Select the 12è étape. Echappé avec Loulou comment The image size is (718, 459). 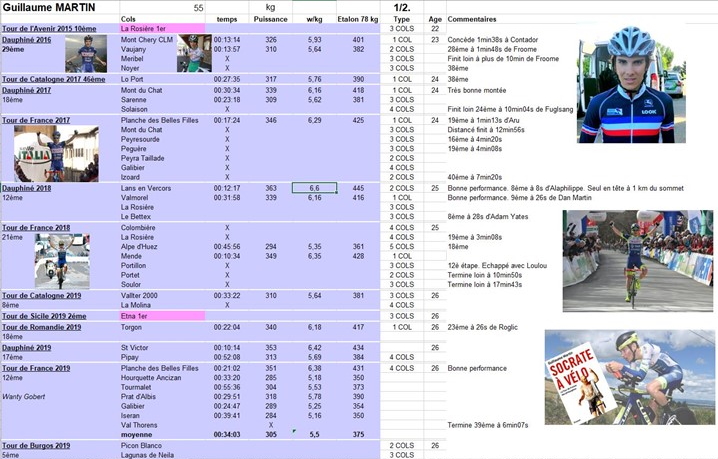pos(497,266)
